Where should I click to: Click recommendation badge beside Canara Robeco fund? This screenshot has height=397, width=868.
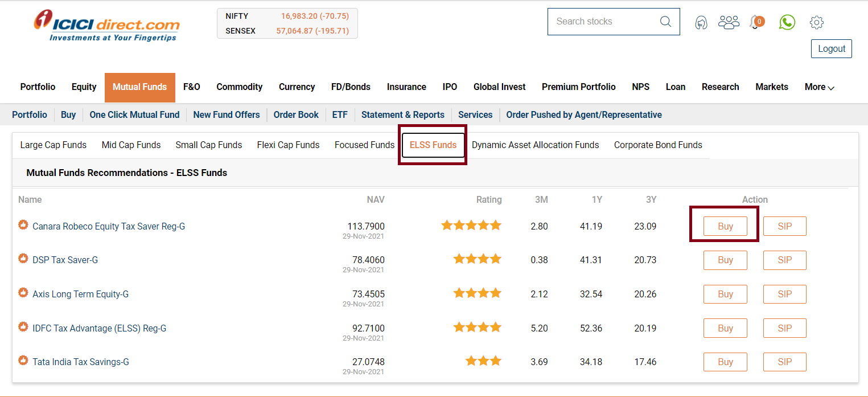tap(23, 225)
